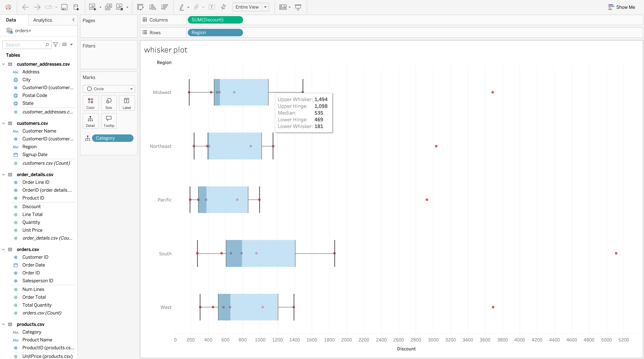644x359 pixels.
Task: Click the Fix Axes pin icon
Action: tap(223, 7)
